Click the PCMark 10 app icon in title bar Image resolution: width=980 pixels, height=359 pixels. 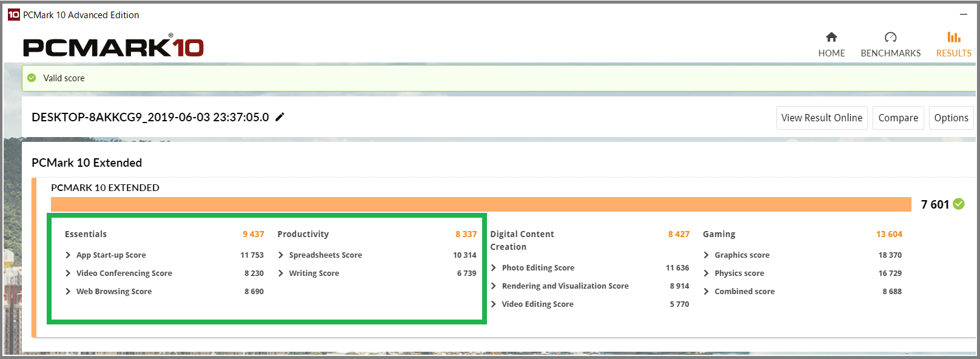click(x=13, y=15)
